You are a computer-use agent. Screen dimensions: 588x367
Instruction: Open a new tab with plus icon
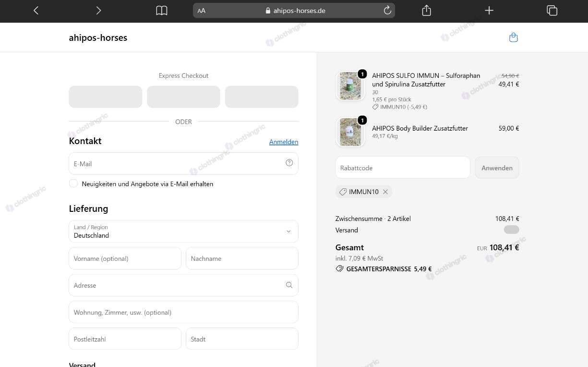click(489, 11)
